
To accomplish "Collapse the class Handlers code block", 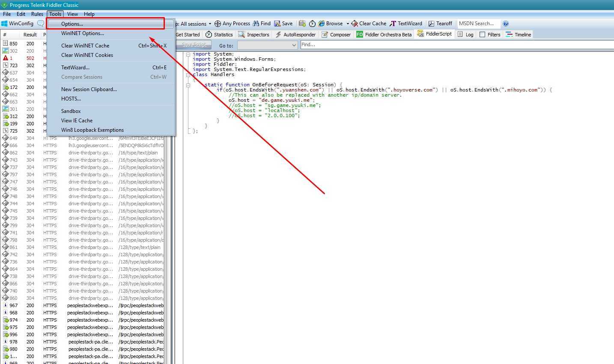I will (x=188, y=75).
